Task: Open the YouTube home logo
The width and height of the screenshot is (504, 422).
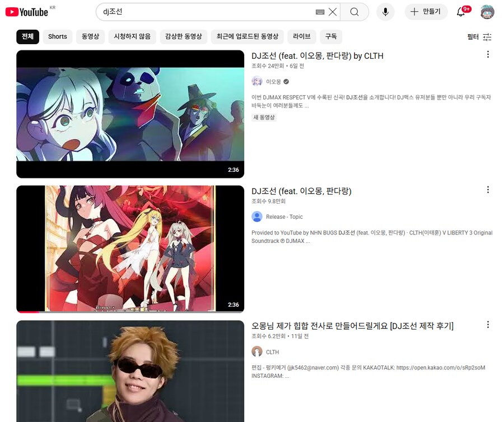Action: click(x=27, y=12)
